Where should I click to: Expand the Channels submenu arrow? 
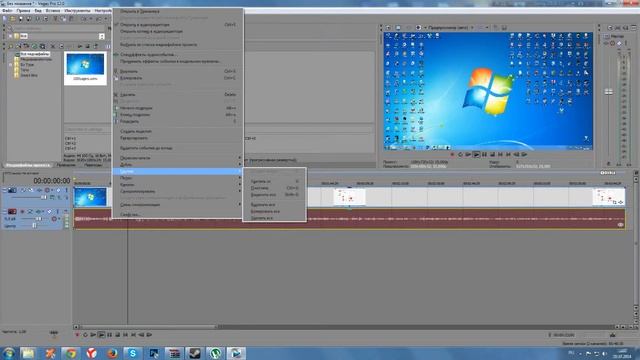[240, 184]
